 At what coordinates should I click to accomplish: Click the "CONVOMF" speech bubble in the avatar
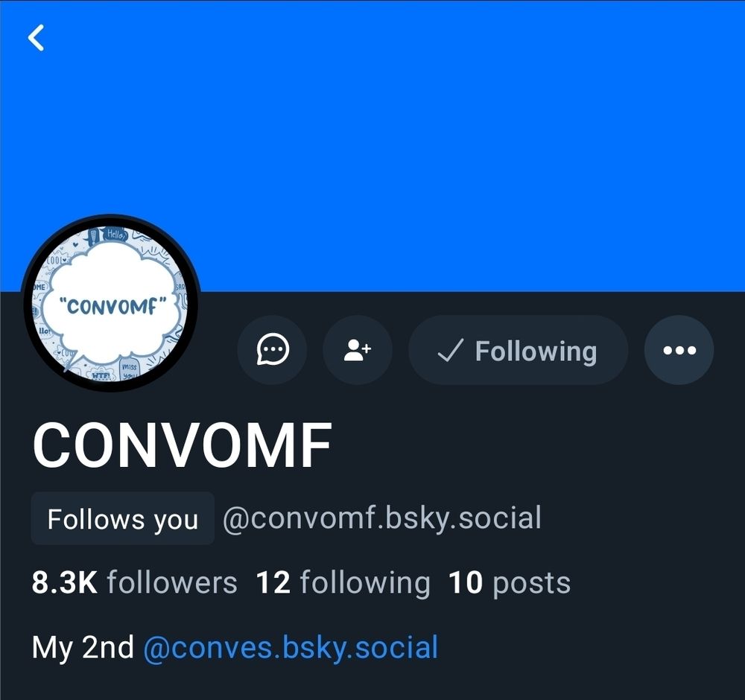point(112,306)
